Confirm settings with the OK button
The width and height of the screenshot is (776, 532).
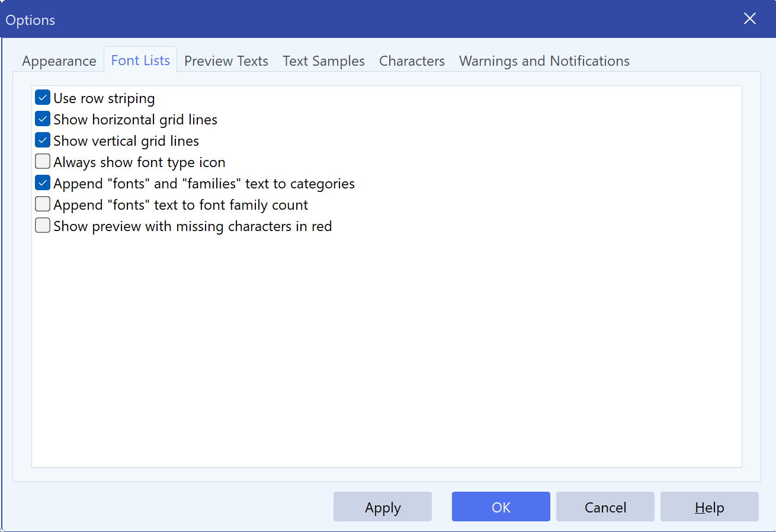click(501, 507)
